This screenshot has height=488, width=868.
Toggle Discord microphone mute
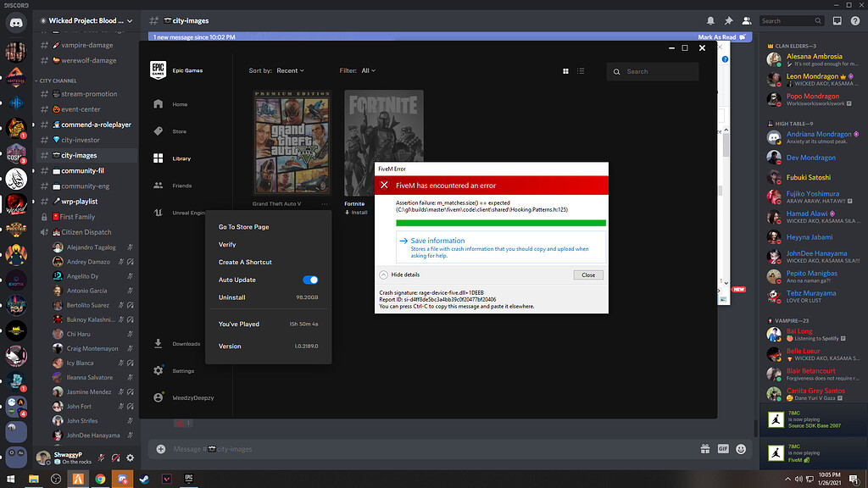point(102,457)
